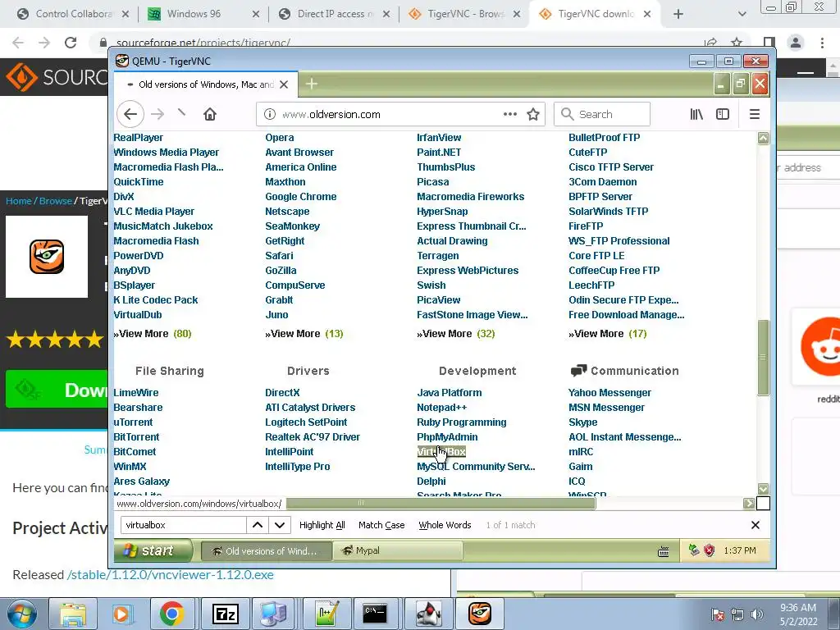Toggle Match Case in find bar

pos(381,525)
